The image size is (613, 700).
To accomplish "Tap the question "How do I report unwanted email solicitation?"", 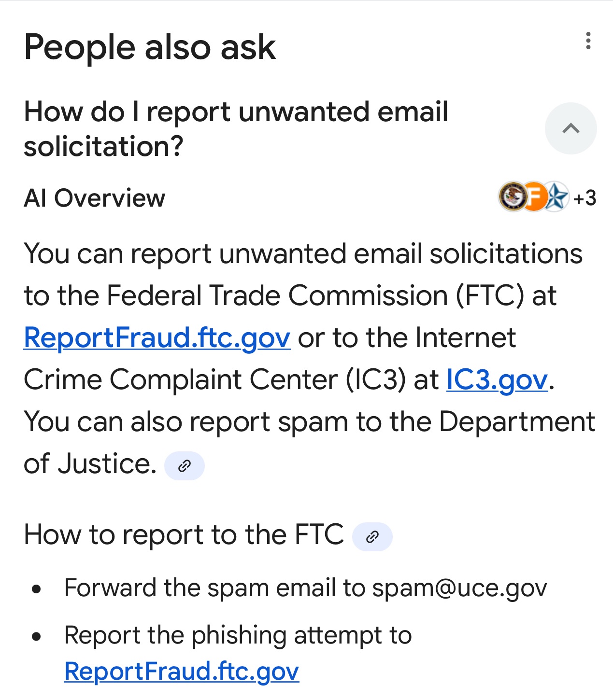I will coord(236,129).
